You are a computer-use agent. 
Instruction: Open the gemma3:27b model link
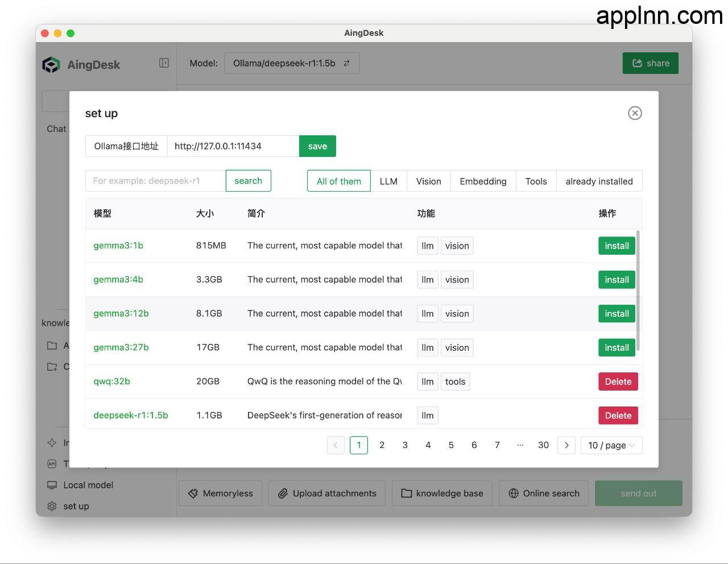coord(121,347)
